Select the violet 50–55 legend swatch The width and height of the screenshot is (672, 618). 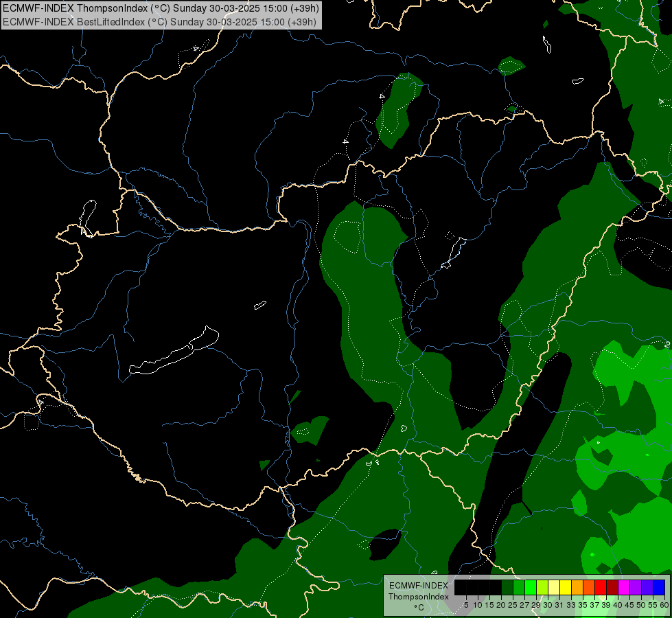click(647, 587)
